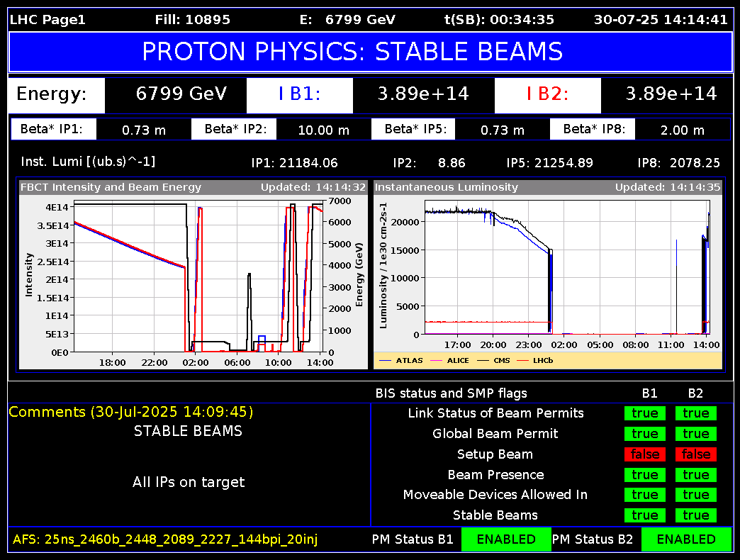The image size is (740, 560).
Task: Click the AFS filling scheme text
Action: point(165,540)
